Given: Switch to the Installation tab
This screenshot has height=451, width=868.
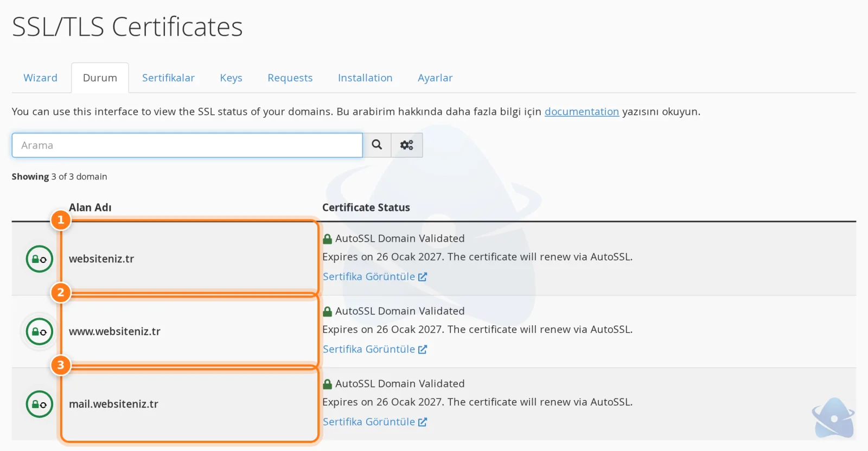Looking at the screenshot, I should pyautogui.click(x=365, y=78).
